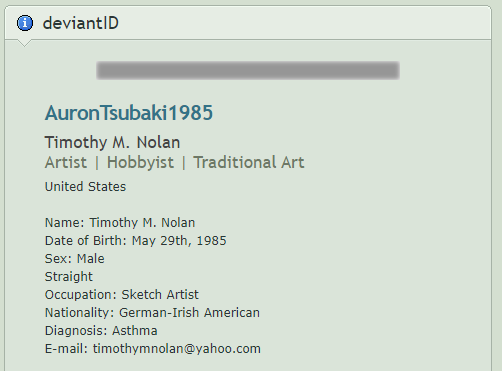Image resolution: width=502 pixels, height=371 pixels.
Task: Click the Occupation: Sketch Artist line
Action: click(x=122, y=295)
